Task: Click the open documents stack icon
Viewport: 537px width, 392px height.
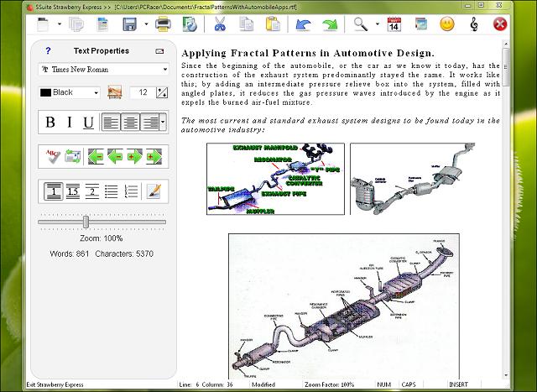Action: pyautogui.click(x=76, y=24)
